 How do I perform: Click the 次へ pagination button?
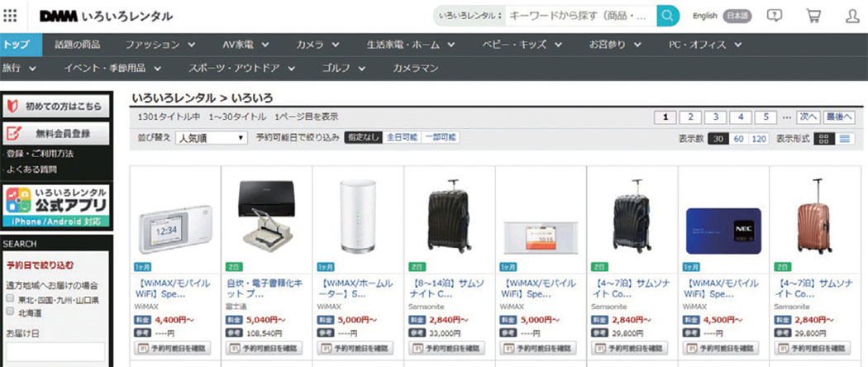click(x=808, y=117)
